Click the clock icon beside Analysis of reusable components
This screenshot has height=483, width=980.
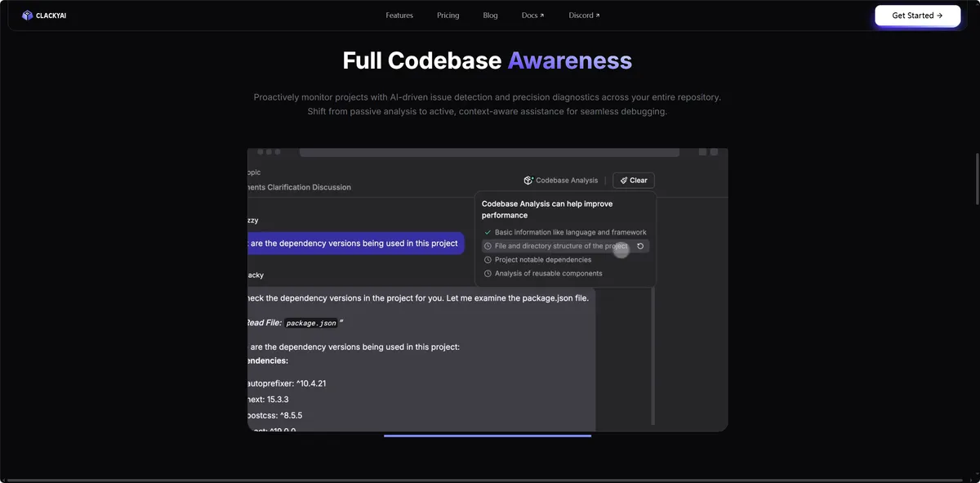click(488, 274)
